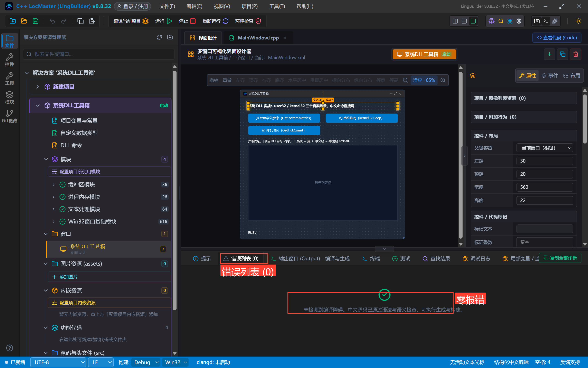
Task: Open the 终端 bottom tab
Action: pos(371,258)
